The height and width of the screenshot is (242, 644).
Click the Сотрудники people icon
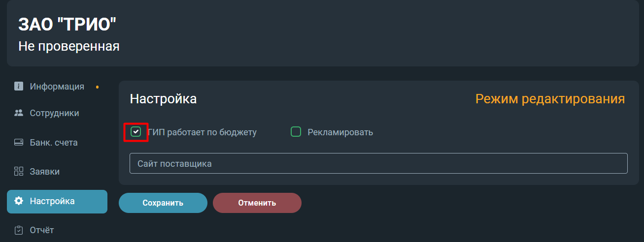point(19,113)
